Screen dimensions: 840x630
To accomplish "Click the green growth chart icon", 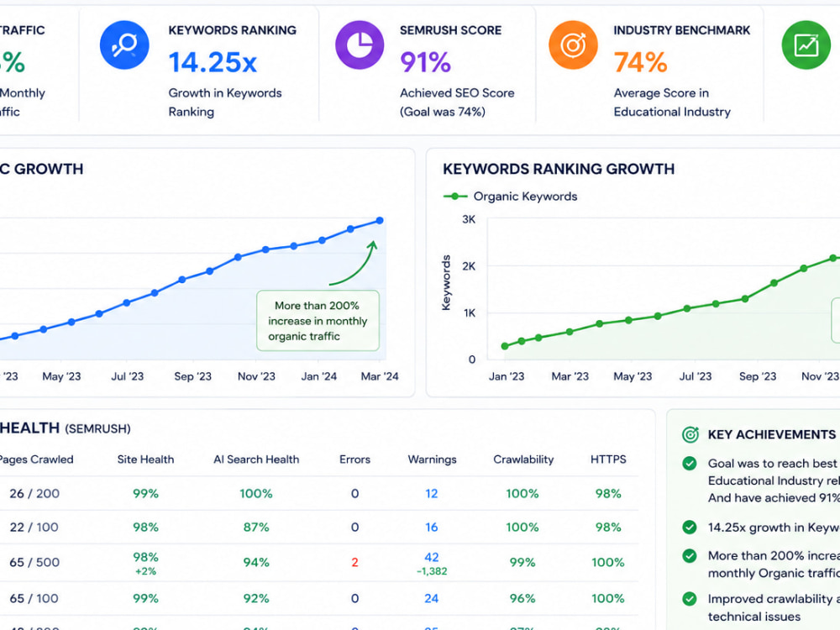I will pos(806,45).
